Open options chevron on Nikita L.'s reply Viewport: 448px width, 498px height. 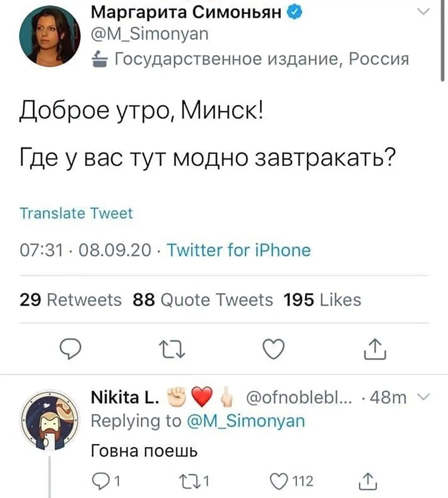click(x=423, y=397)
